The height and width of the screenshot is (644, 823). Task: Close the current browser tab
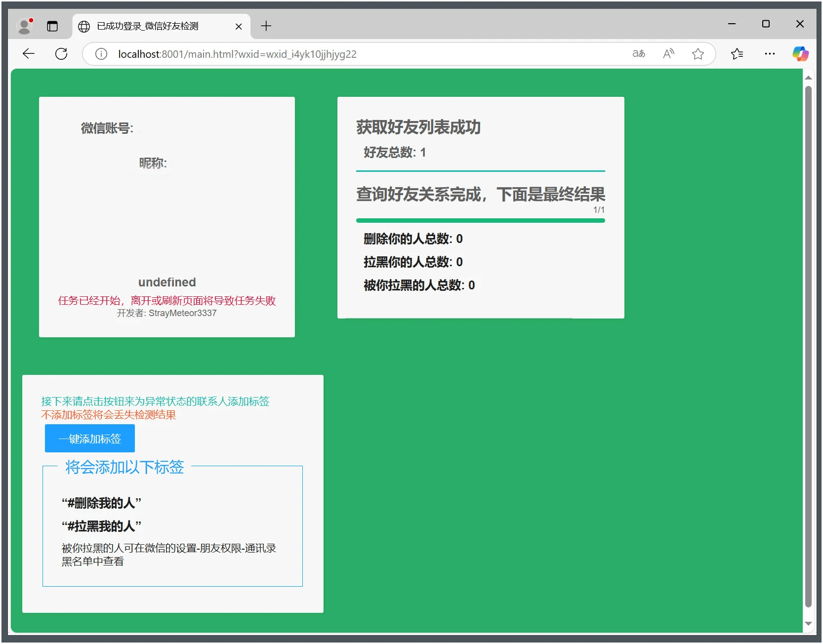239,26
